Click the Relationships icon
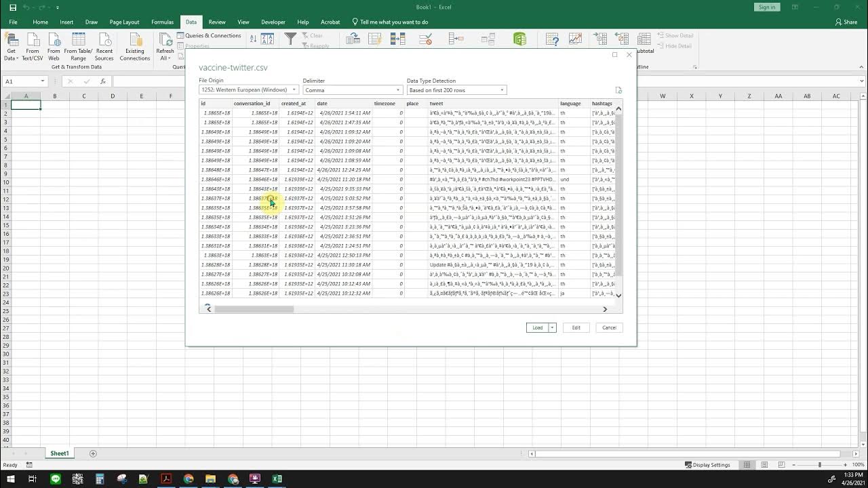The height and width of the screenshot is (488, 868). (490, 39)
